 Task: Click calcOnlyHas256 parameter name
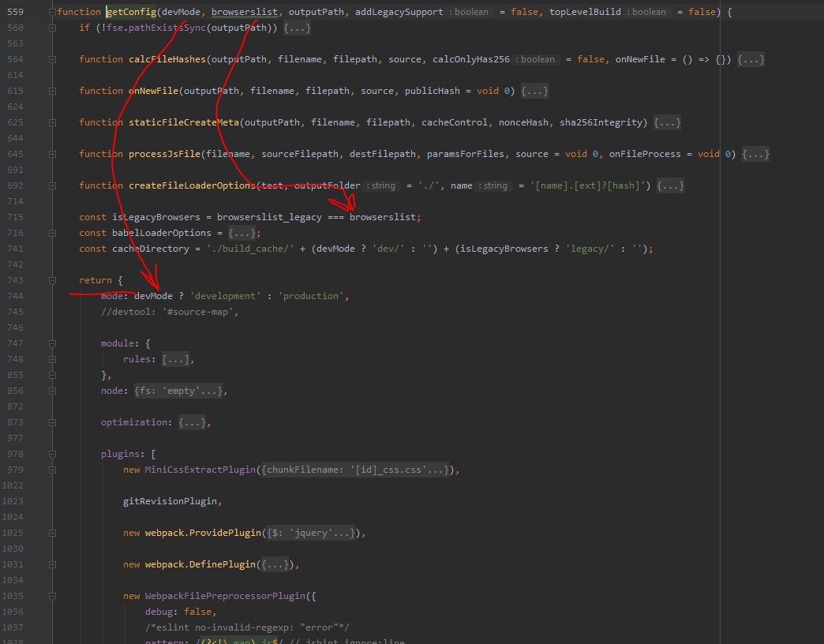tap(471, 59)
